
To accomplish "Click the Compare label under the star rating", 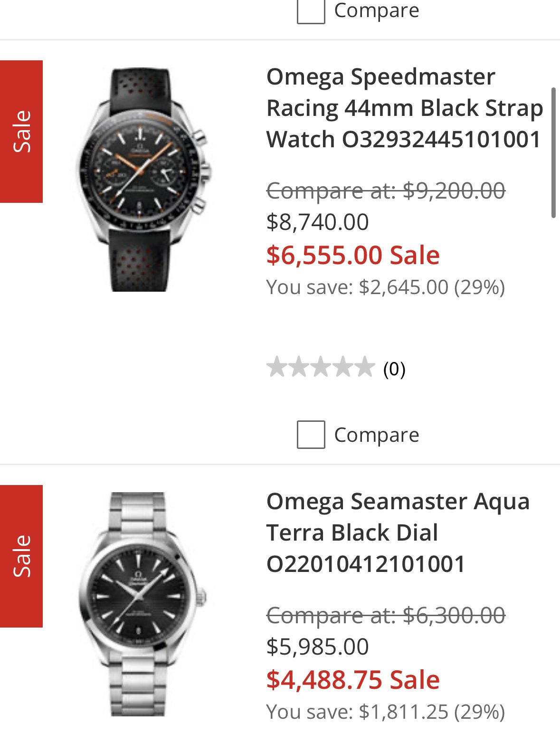I will coord(377,435).
